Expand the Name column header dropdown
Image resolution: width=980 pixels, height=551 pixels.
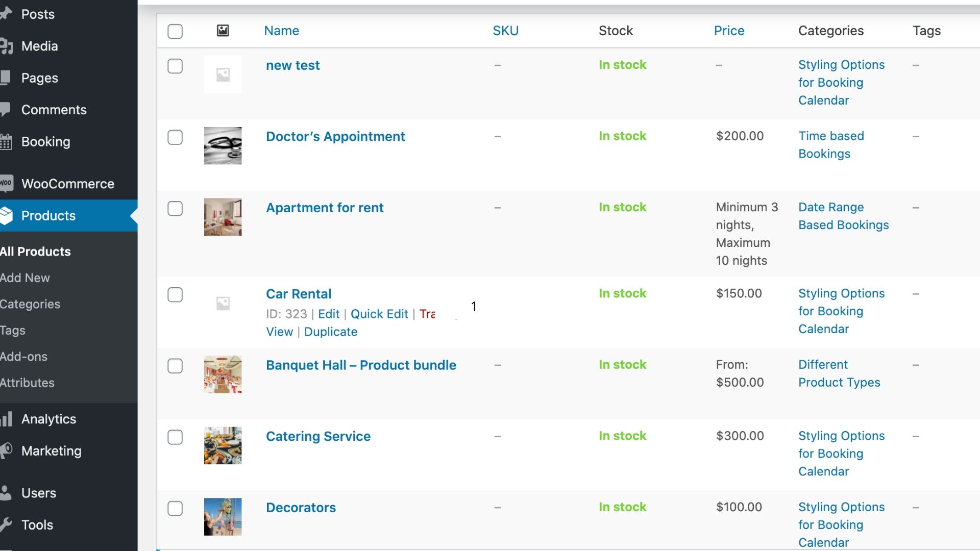coord(281,30)
